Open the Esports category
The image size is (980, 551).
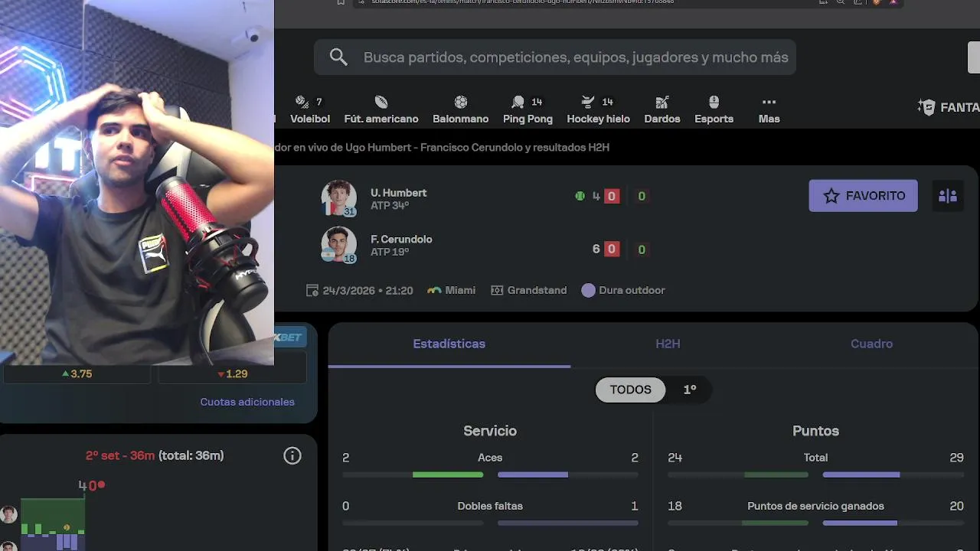(x=714, y=110)
